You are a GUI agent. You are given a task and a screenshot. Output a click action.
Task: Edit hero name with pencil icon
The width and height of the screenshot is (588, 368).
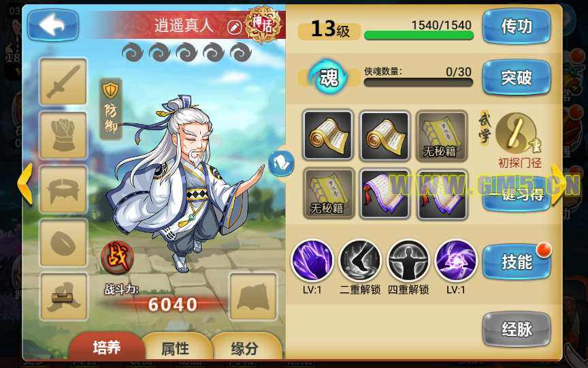coord(235,27)
